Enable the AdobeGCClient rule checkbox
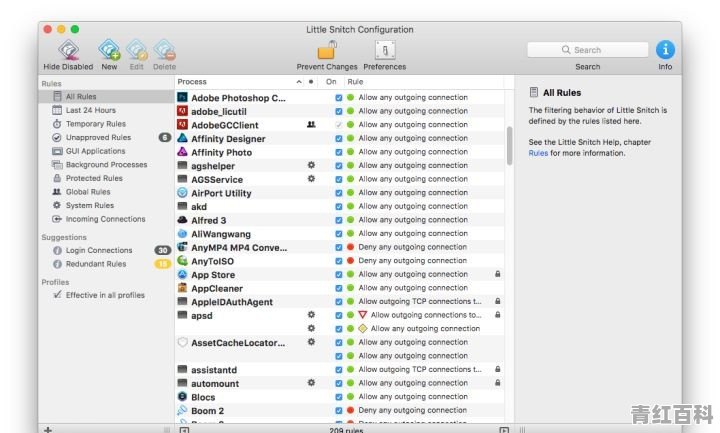The width and height of the screenshot is (720, 433). tap(339, 125)
